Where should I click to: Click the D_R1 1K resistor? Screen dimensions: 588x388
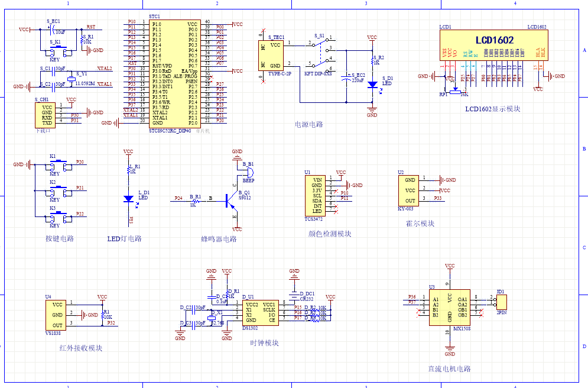(226, 295)
